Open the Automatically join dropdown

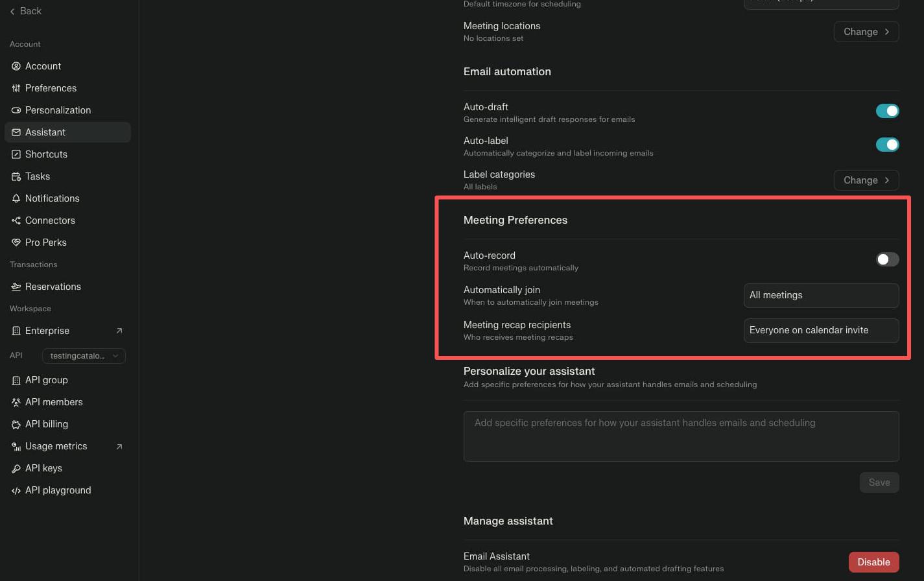click(x=820, y=295)
